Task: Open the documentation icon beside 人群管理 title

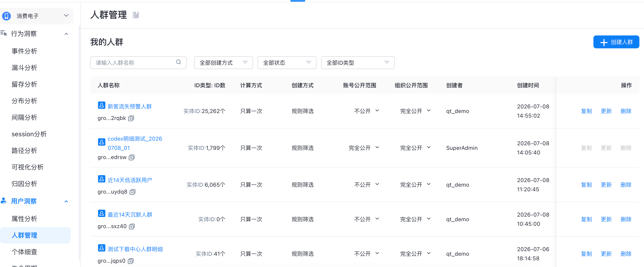Action: coord(136,15)
